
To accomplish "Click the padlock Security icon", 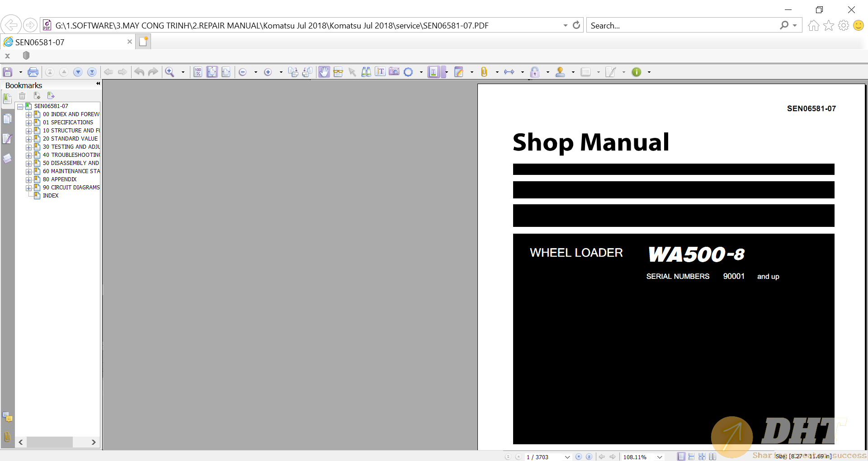I will coord(535,72).
